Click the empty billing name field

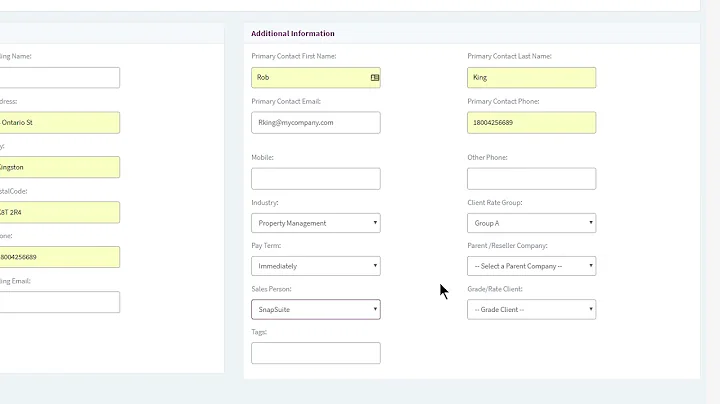[60, 78]
